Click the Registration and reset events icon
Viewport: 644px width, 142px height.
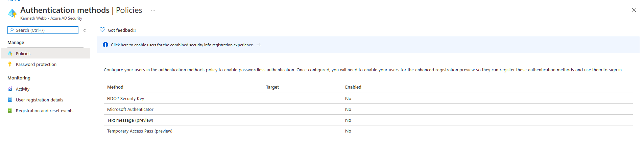pos(10,111)
